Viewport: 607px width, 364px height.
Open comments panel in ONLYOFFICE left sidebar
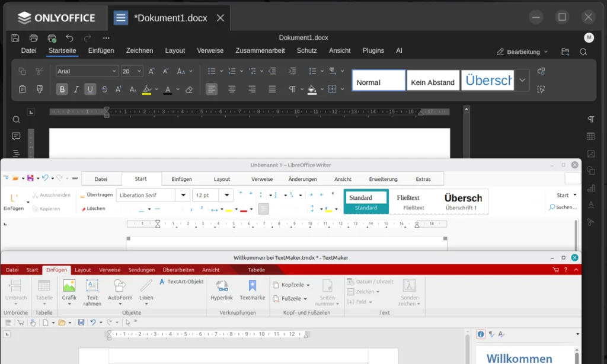(16, 136)
